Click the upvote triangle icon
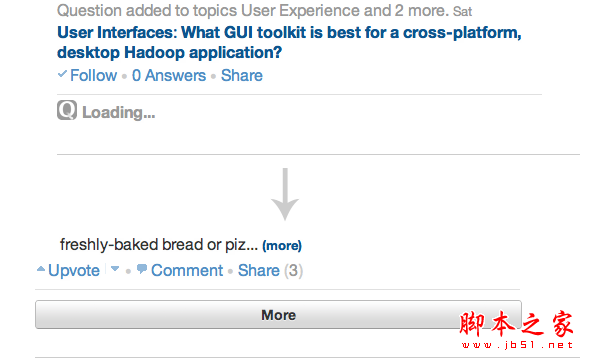This screenshot has height=361, width=590. (x=41, y=269)
